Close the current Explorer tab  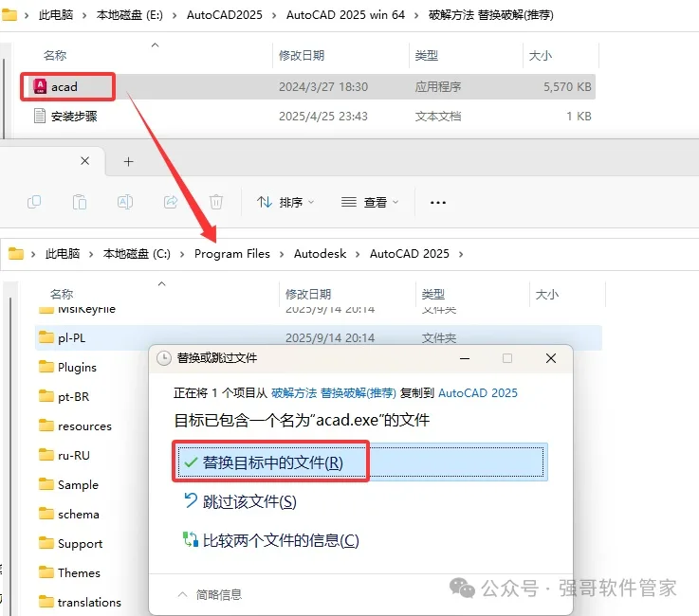point(84,161)
